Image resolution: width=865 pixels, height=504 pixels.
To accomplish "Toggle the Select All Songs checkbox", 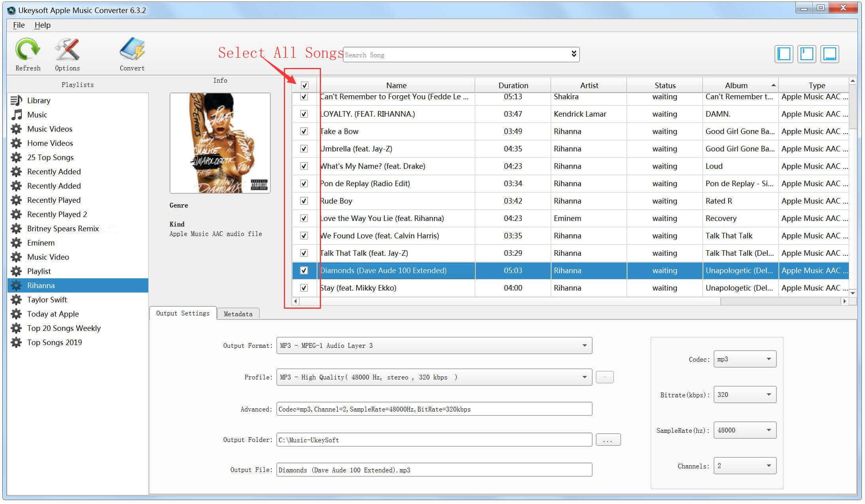I will 304,84.
